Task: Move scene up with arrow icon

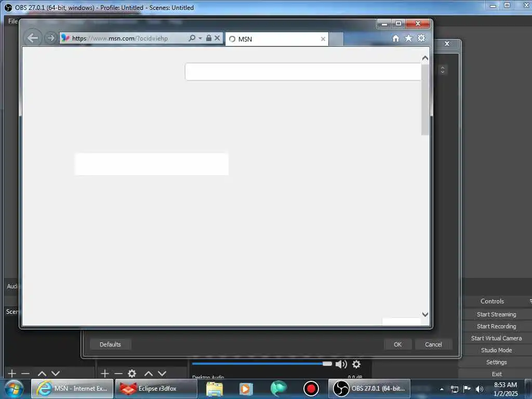Action: (x=42, y=374)
